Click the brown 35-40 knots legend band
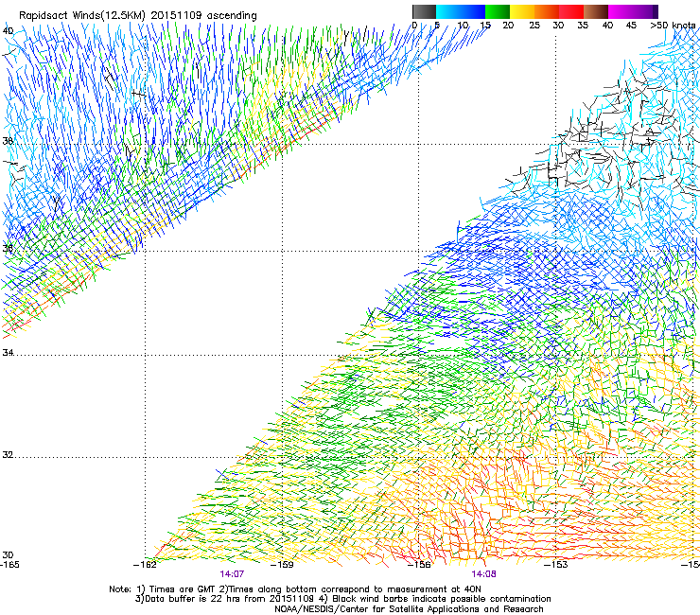Viewport: 700px width, 615px height. coord(596,11)
